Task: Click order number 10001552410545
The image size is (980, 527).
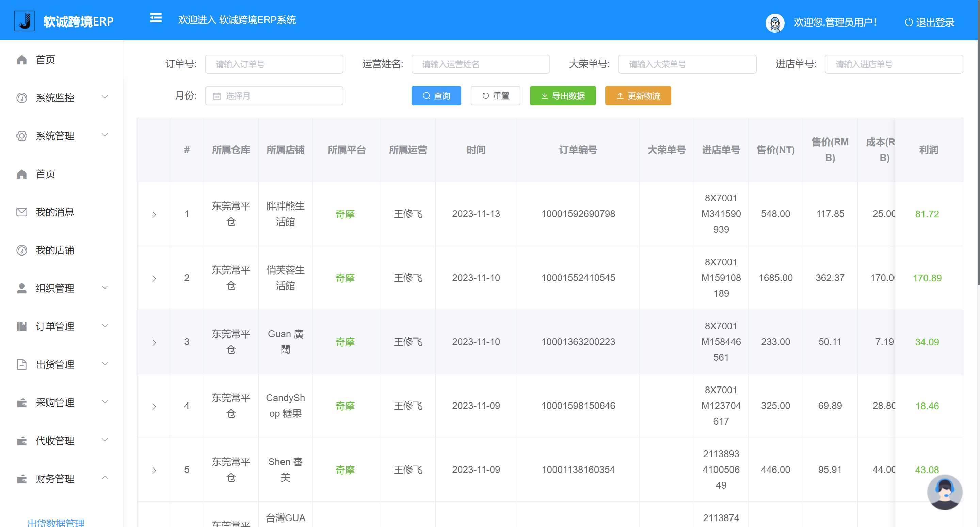Action: coord(578,278)
